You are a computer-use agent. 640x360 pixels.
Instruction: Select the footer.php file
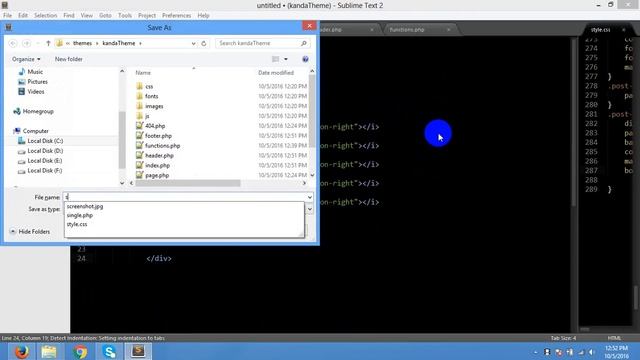click(158, 136)
